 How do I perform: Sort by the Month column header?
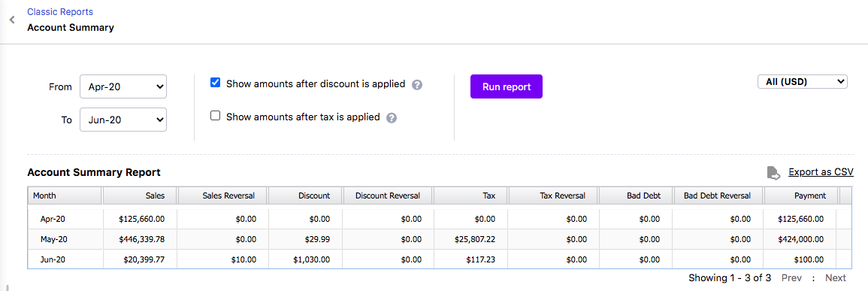point(65,196)
